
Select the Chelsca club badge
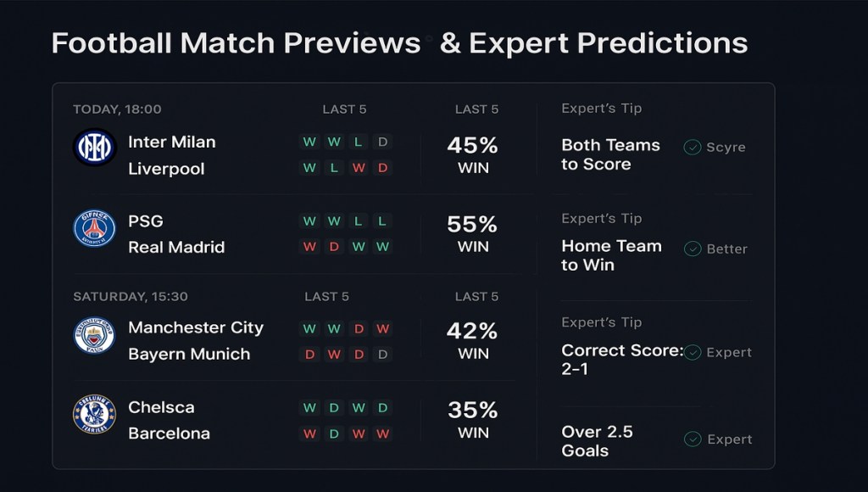[93, 417]
